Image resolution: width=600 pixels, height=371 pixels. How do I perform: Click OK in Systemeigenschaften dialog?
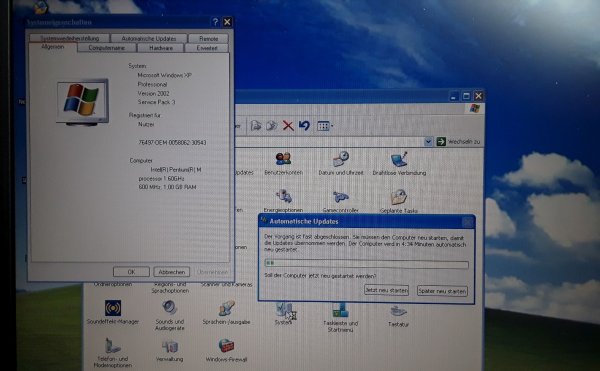[x=131, y=272]
